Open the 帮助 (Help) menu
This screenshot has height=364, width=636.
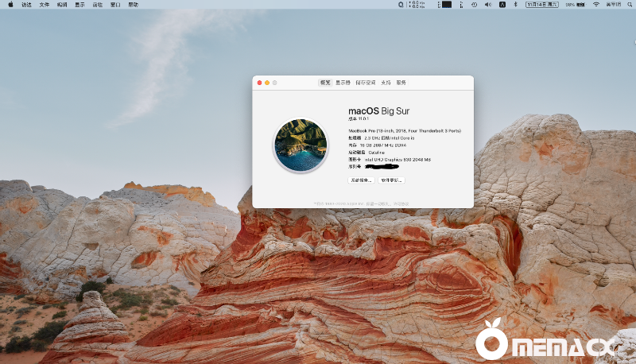(x=134, y=5)
